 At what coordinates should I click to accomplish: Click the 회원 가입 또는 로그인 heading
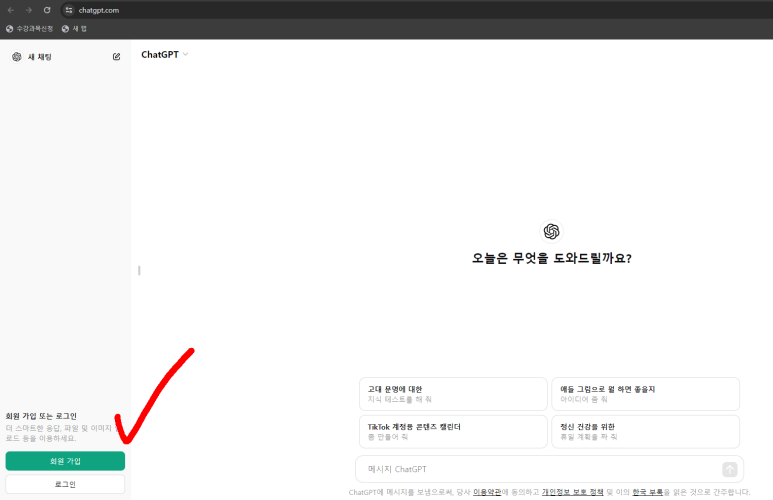41,416
